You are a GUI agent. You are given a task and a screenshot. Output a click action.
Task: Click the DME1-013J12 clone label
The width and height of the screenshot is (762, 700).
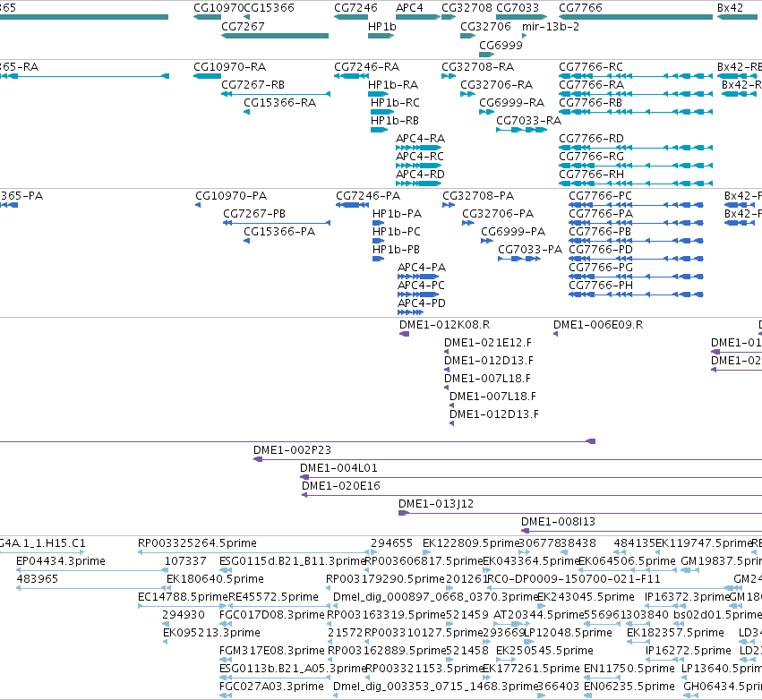point(436,504)
